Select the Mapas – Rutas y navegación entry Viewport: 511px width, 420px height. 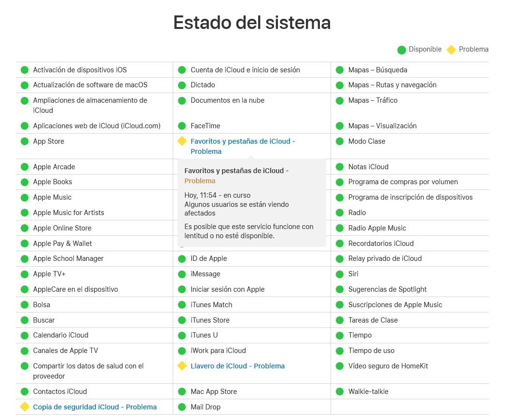point(392,85)
